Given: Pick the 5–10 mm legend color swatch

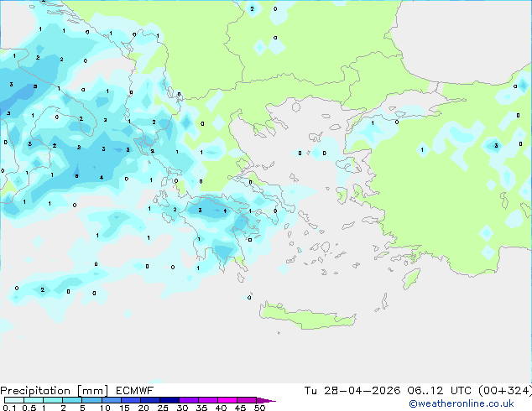Looking at the screenshot, I should pos(91,400).
